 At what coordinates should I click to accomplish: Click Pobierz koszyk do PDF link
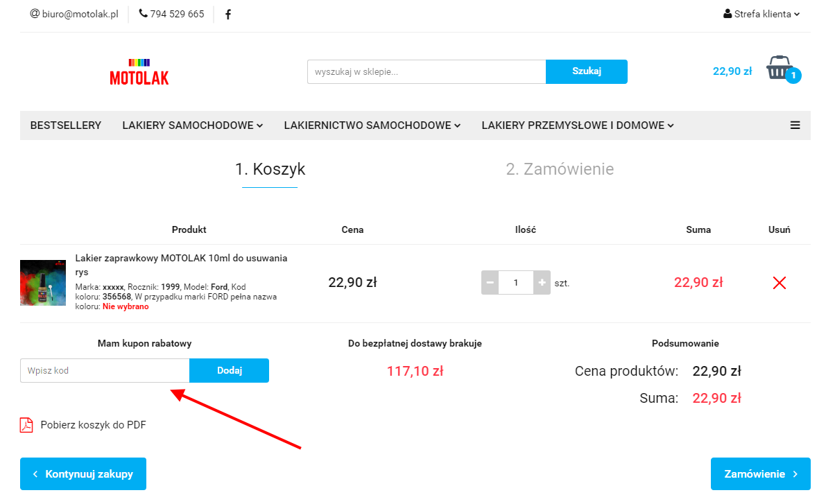click(x=94, y=425)
